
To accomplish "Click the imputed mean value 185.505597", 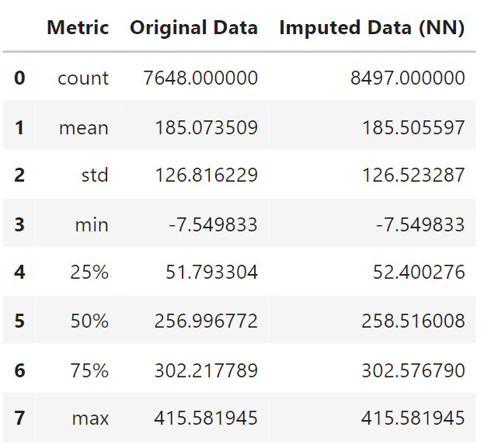I will click(413, 127).
